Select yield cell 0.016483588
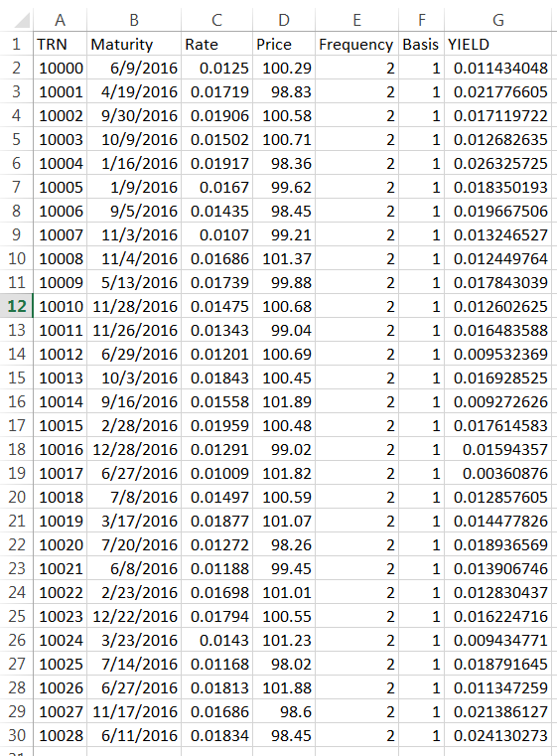The width and height of the screenshot is (557, 756). tap(498, 330)
